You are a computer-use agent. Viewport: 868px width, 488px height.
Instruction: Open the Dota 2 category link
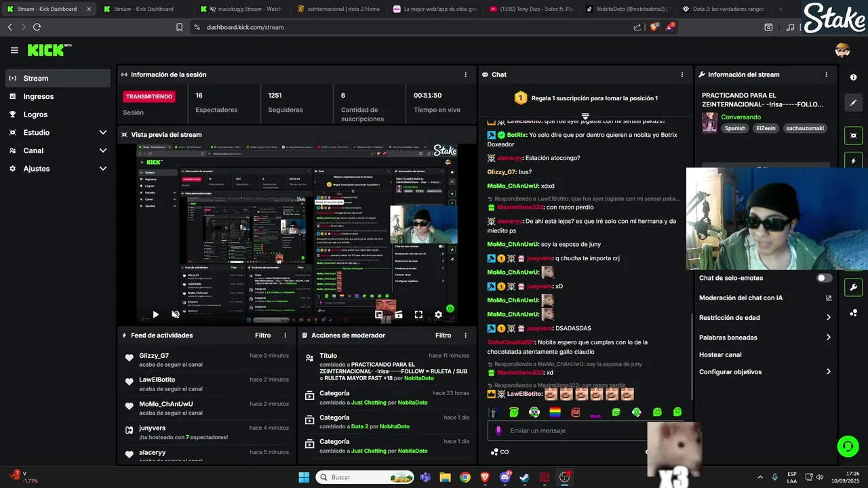[x=359, y=426]
